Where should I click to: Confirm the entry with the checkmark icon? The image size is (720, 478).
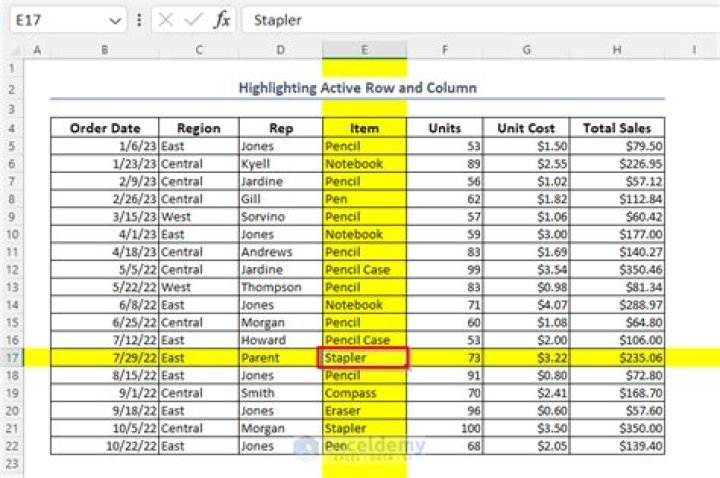pyautogui.click(x=193, y=20)
